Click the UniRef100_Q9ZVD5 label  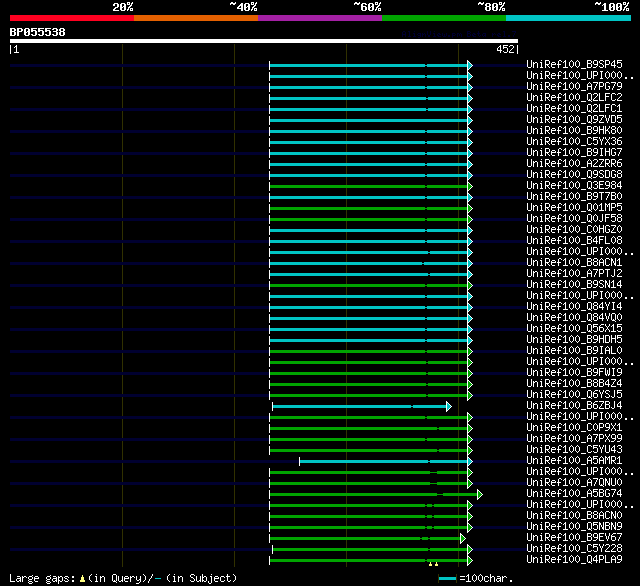[574, 120]
